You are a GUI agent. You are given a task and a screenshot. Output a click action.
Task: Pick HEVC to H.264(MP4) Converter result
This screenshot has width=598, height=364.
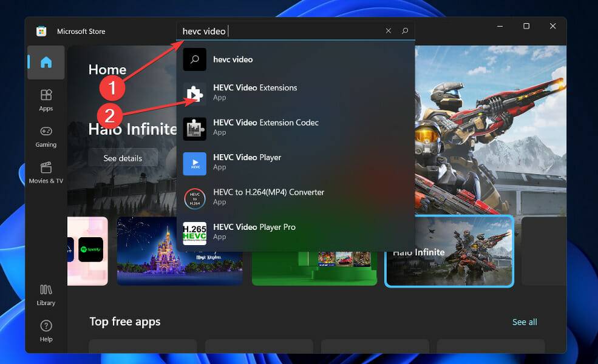296,198
